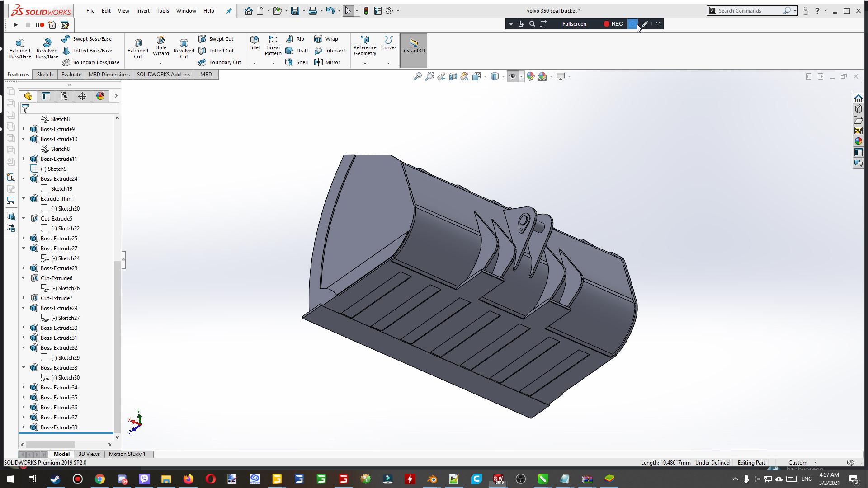Open the Reference Geometry dropdown arrow
Screen dimensions: 868x488
tap(365, 63)
